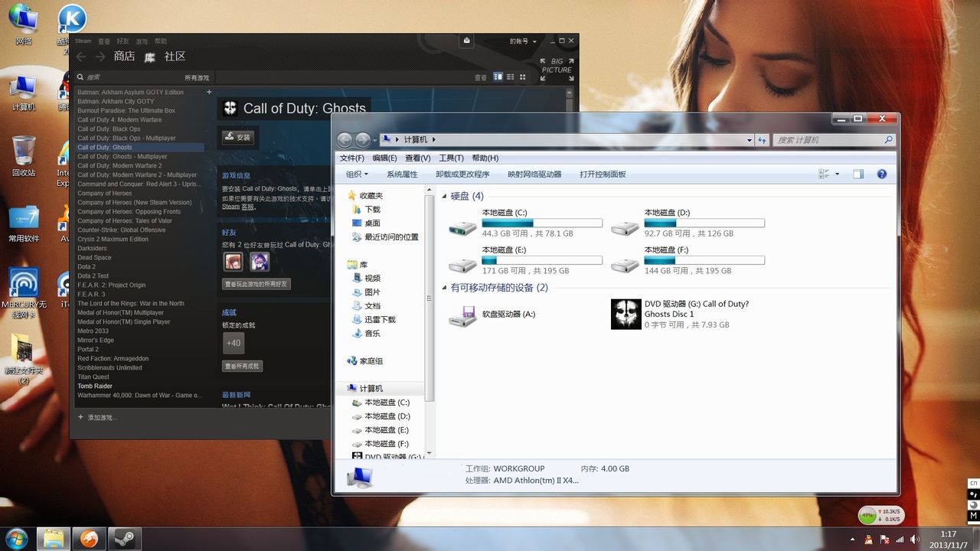
Task: Open the orange media player taskbar icon
Action: click(x=89, y=539)
